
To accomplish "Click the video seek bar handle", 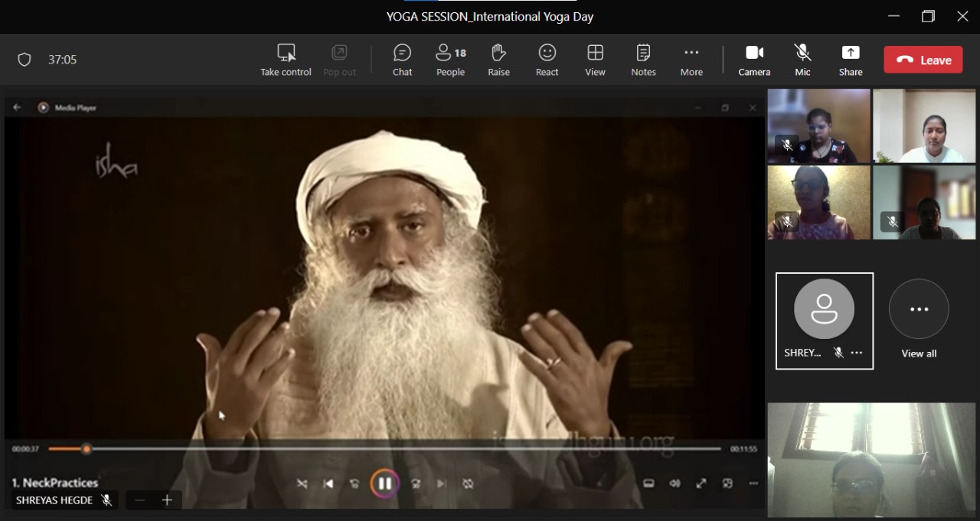I will point(87,449).
